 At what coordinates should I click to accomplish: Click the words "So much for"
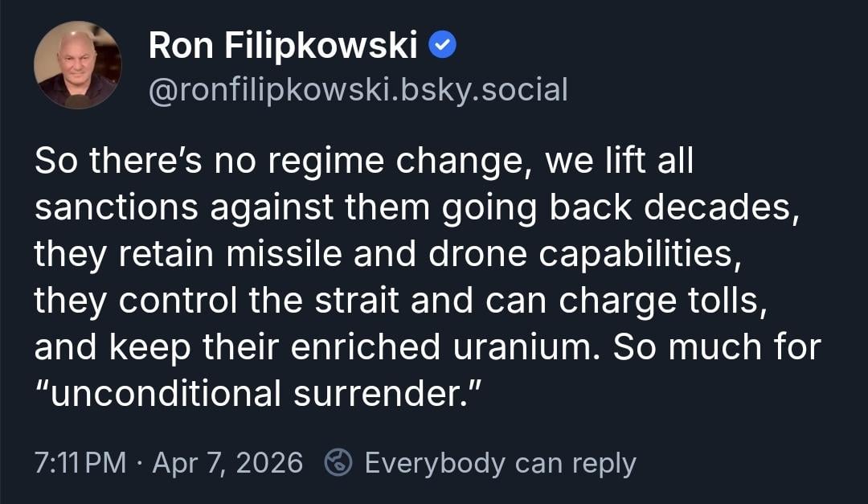point(718,346)
